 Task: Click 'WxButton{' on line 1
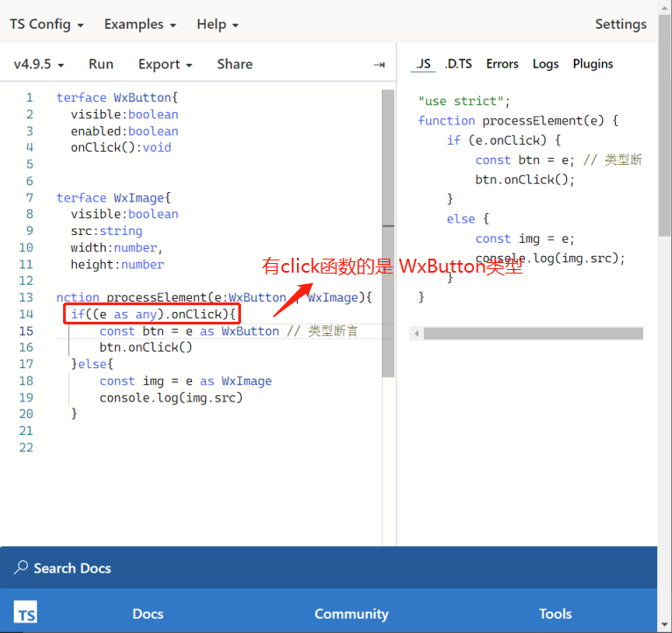click(x=145, y=97)
